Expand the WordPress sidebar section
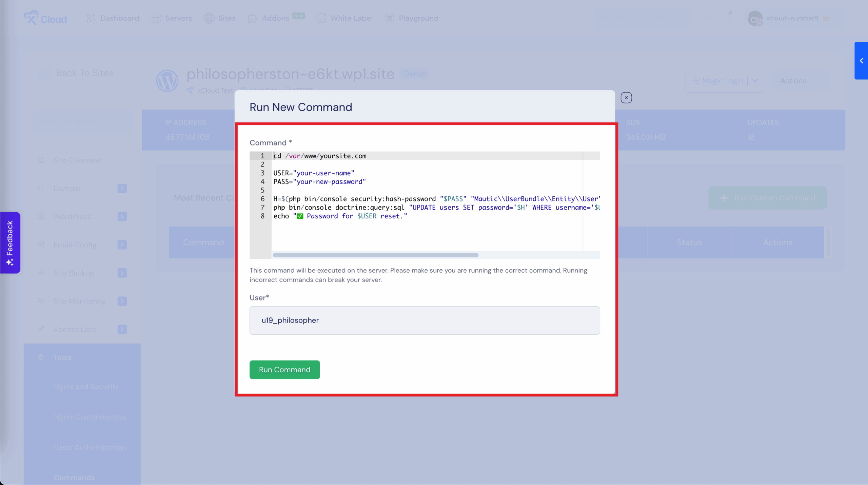 [x=122, y=216]
